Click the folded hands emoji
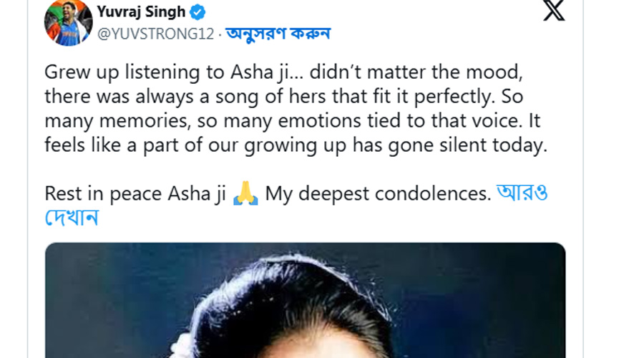This screenshot has width=644, height=358. (x=245, y=194)
